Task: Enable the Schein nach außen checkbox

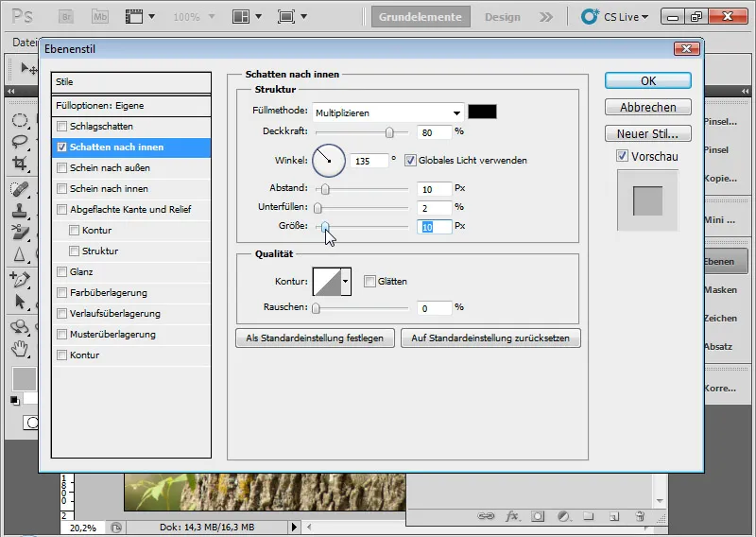Action: point(61,168)
